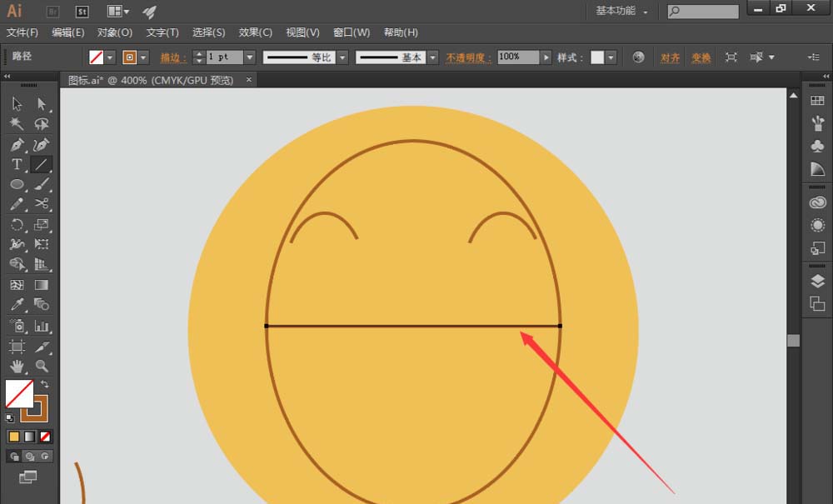The image size is (833, 504).
Task: Switch paint mode to Gradient
Action: tap(30, 437)
